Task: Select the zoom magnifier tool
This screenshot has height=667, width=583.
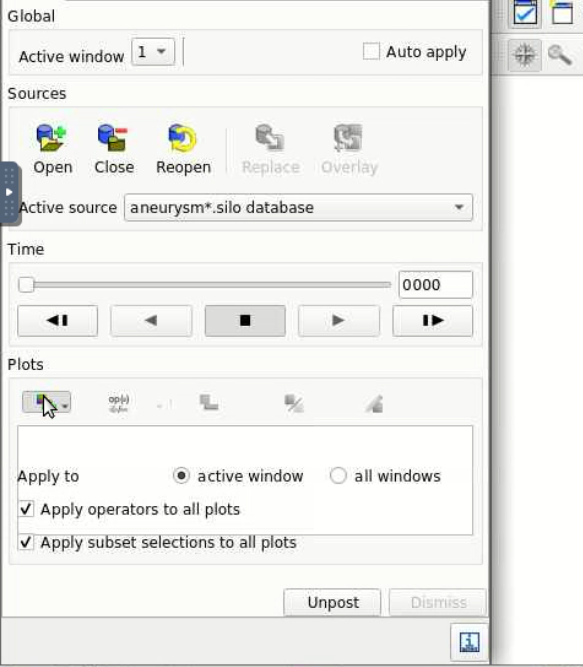Action: [559, 55]
